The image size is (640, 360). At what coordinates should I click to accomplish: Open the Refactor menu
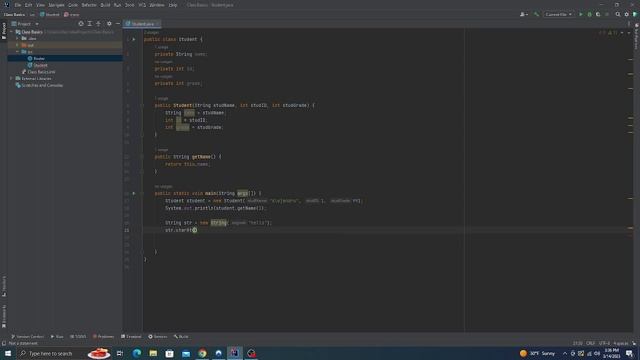point(89,5)
